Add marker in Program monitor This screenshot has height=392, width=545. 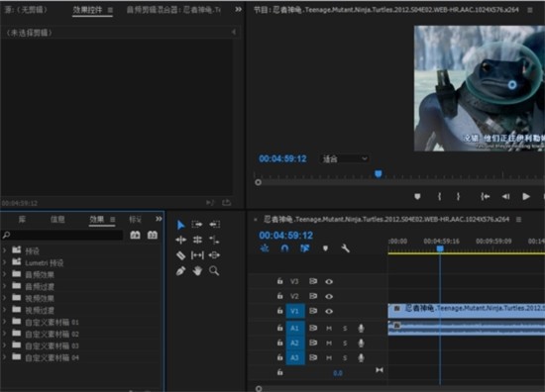click(x=417, y=197)
